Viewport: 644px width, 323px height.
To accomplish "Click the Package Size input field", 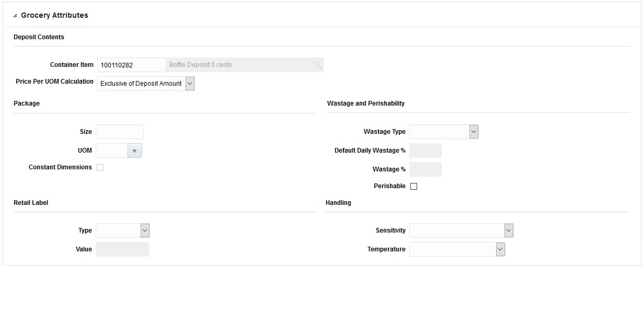I will [x=120, y=132].
